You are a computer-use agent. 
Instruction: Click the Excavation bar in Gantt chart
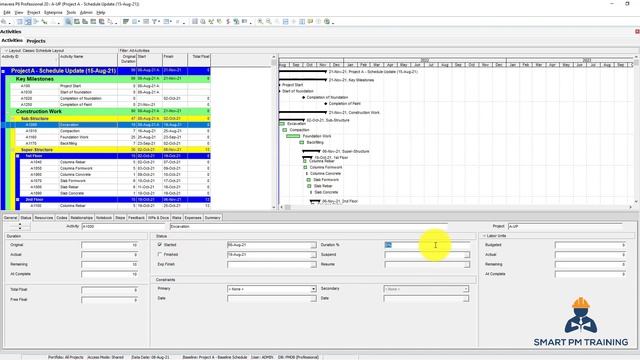282,124
